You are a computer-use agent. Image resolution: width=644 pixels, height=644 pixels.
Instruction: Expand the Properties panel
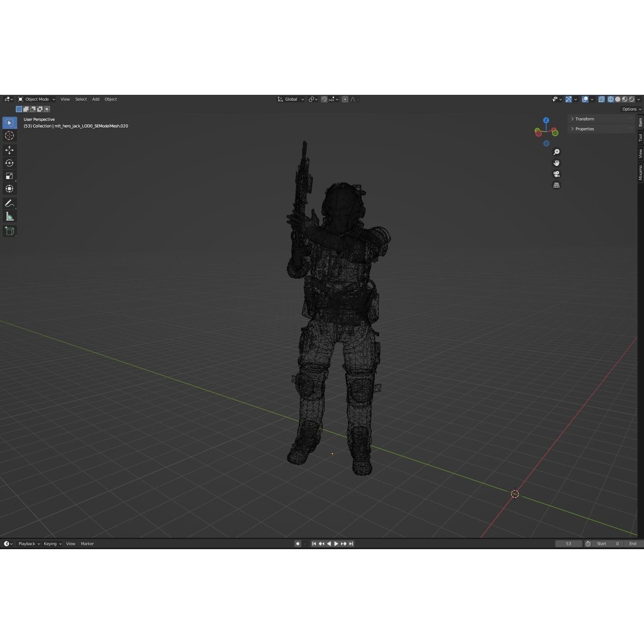(x=601, y=129)
